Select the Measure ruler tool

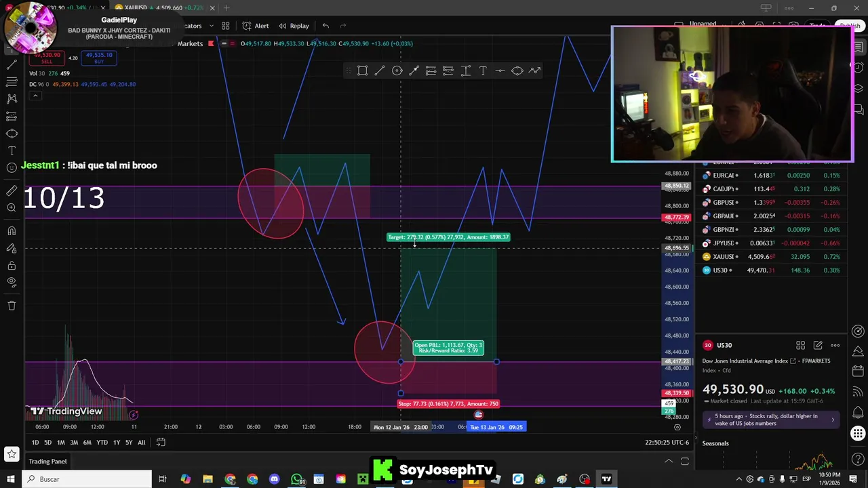12,190
